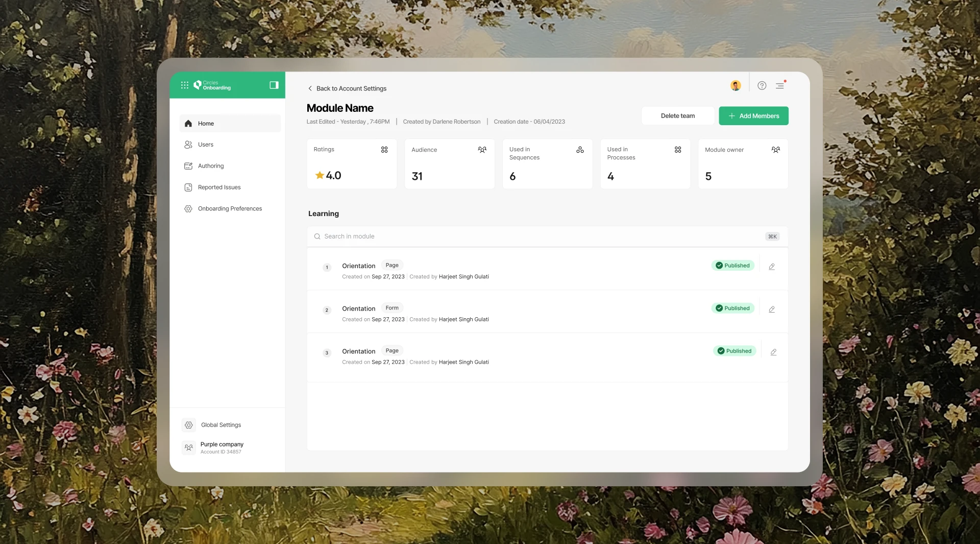The height and width of the screenshot is (544, 980).
Task: Click the Used in Sequences card icon
Action: pyautogui.click(x=580, y=150)
